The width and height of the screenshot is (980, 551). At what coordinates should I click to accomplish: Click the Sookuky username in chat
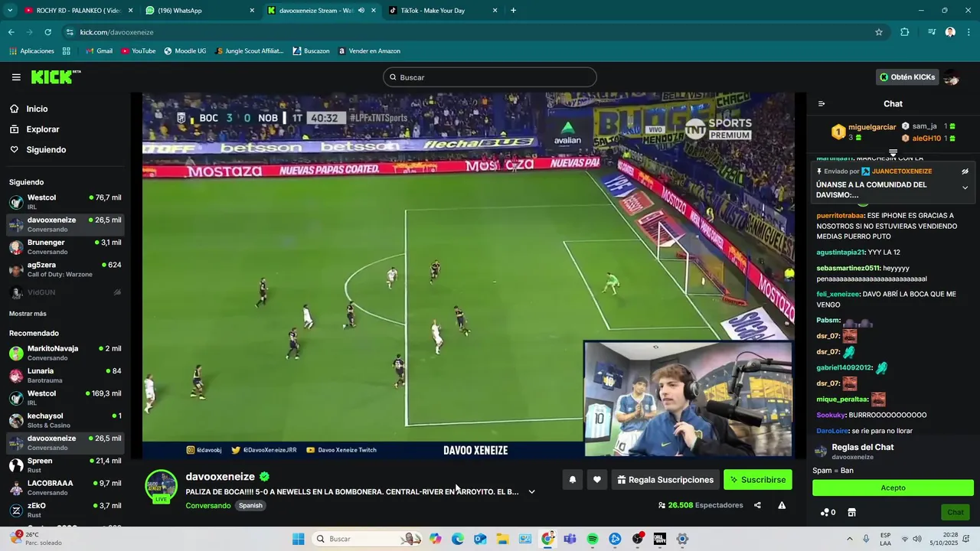tap(831, 415)
